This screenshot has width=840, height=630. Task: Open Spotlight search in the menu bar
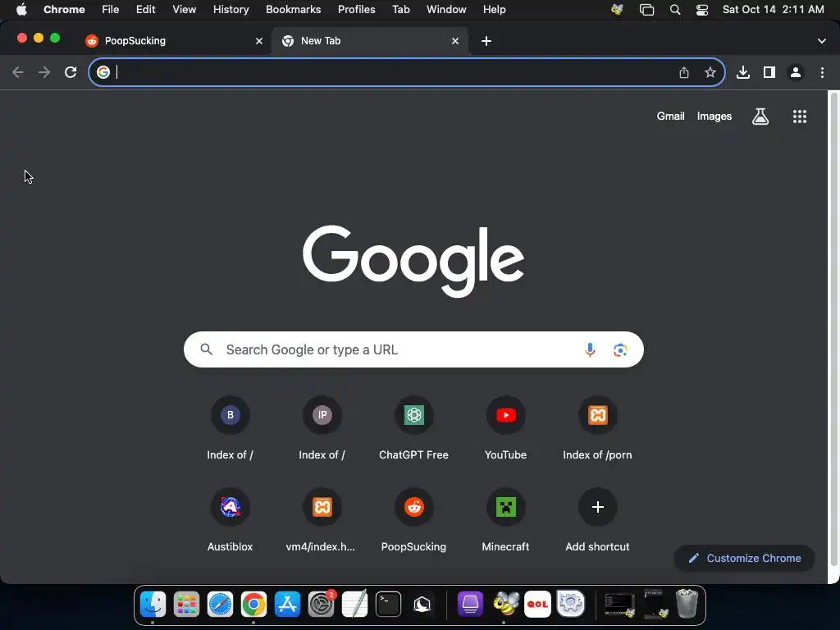click(675, 10)
